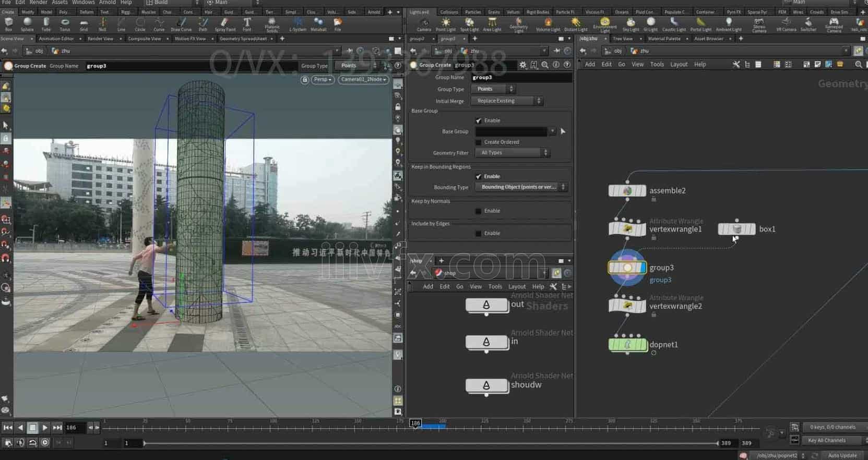Switch to the Render View tab
The width and height of the screenshot is (868, 460).
click(x=100, y=39)
